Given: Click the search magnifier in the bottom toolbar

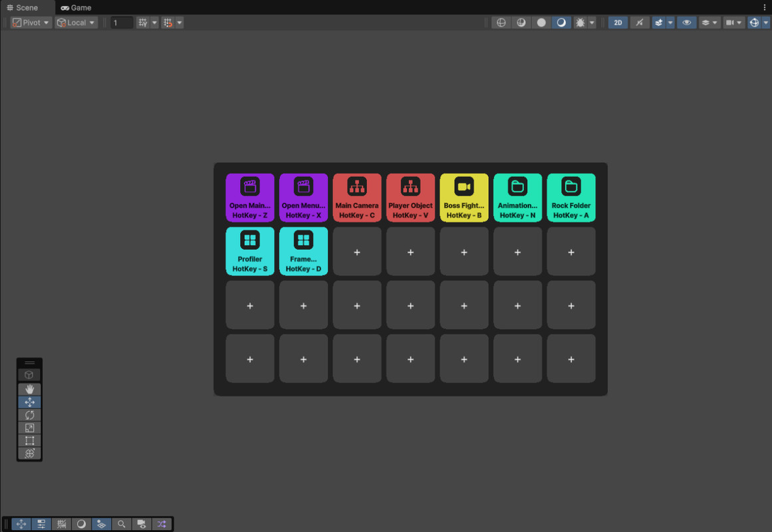Looking at the screenshot, I should click(122, 524).
